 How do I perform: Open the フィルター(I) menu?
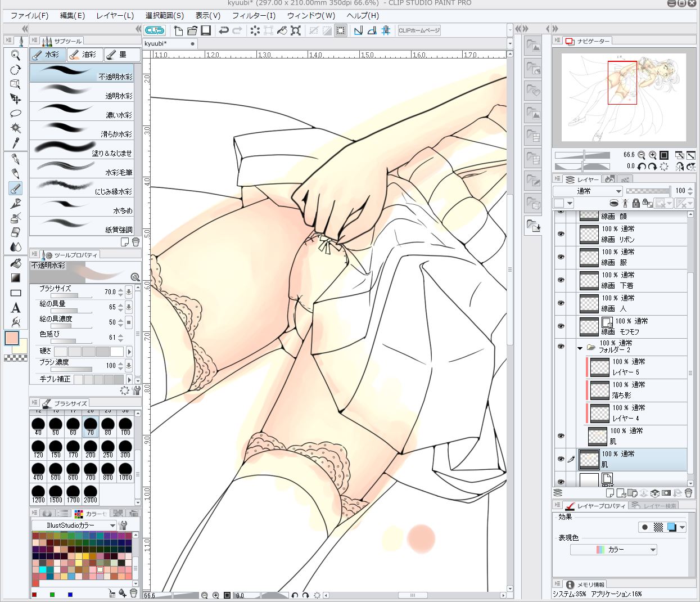tap(254, 15)
